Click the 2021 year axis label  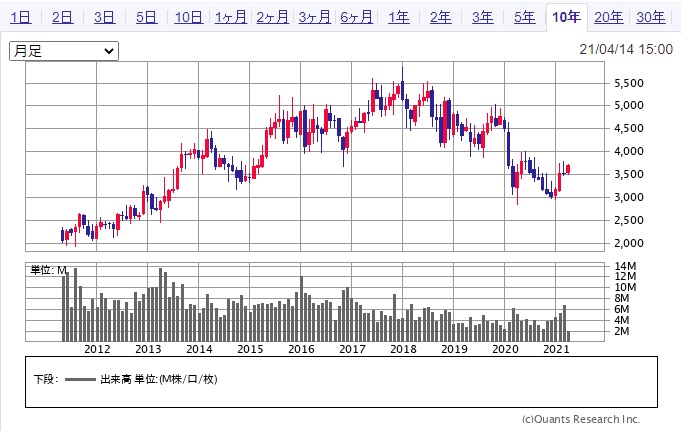556,349
